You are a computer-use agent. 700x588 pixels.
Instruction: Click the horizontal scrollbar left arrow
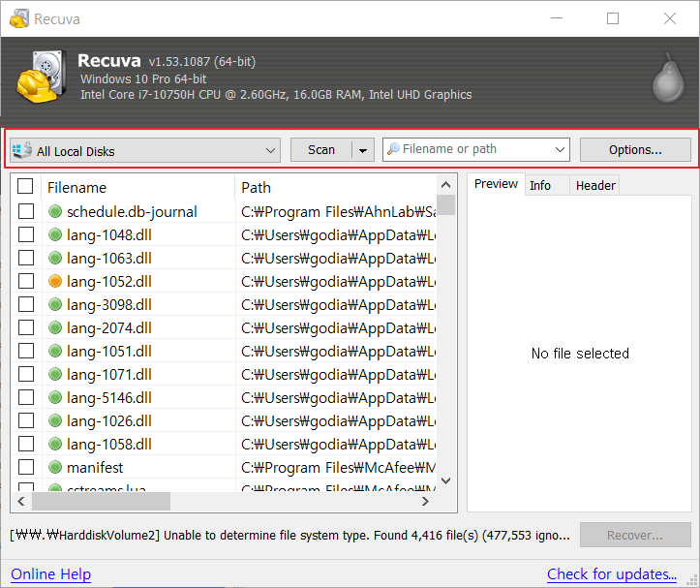21,502
